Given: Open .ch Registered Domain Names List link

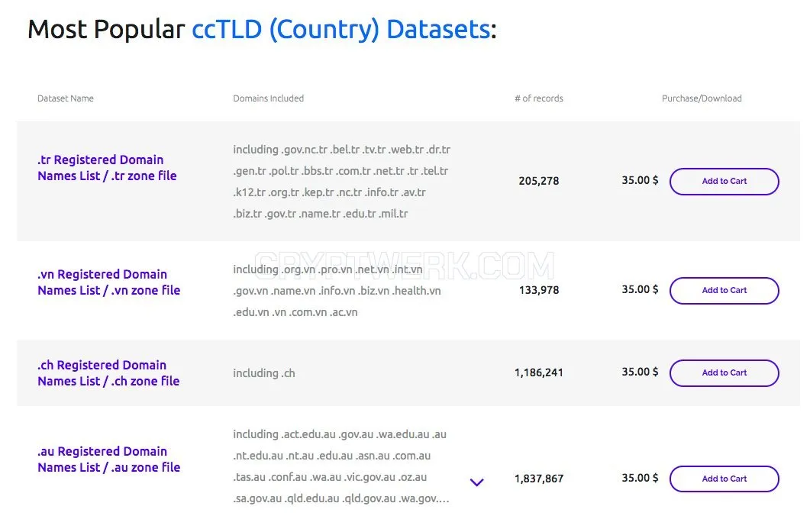Looking at the screenshot, I should click(x=108, y=373).
